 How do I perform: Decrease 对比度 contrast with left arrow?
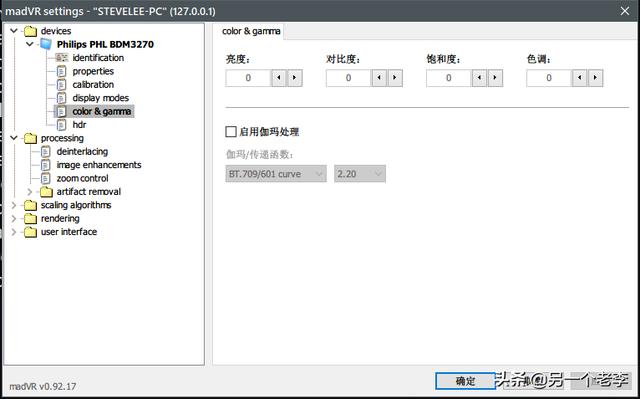(379, 78)
